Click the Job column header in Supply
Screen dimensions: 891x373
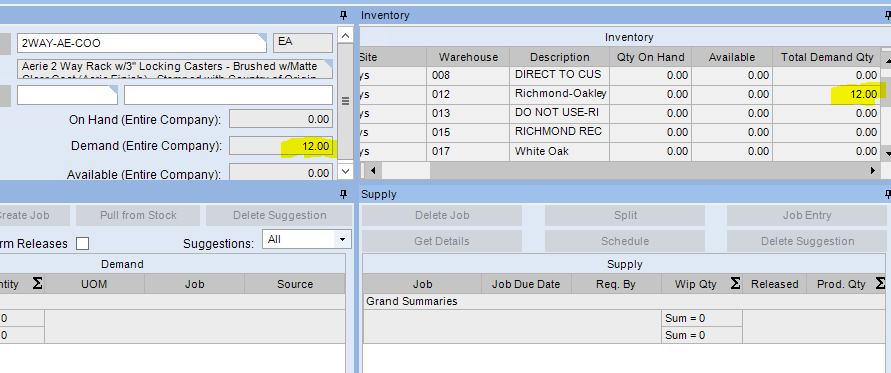(422, 284)
